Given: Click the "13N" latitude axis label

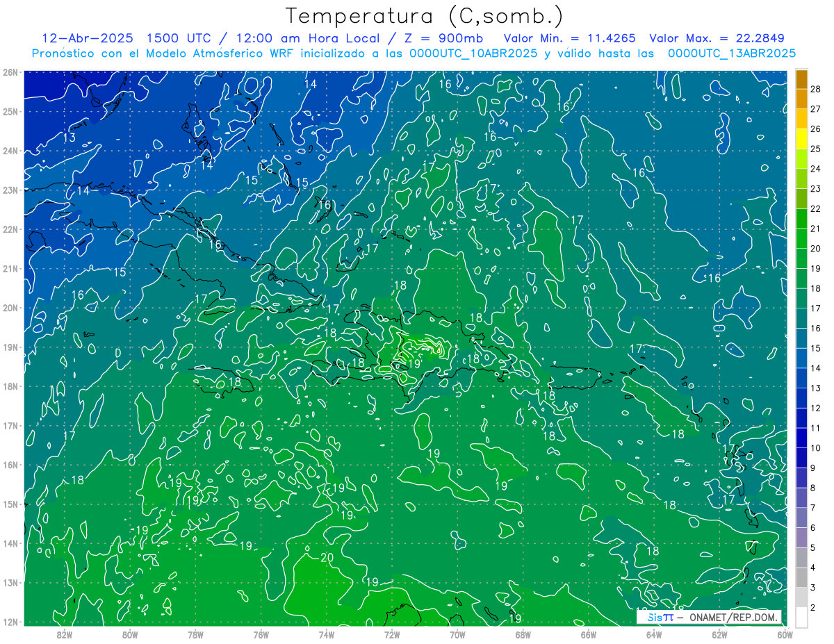Looking at the screenshot, I should (x=10, y=583).
